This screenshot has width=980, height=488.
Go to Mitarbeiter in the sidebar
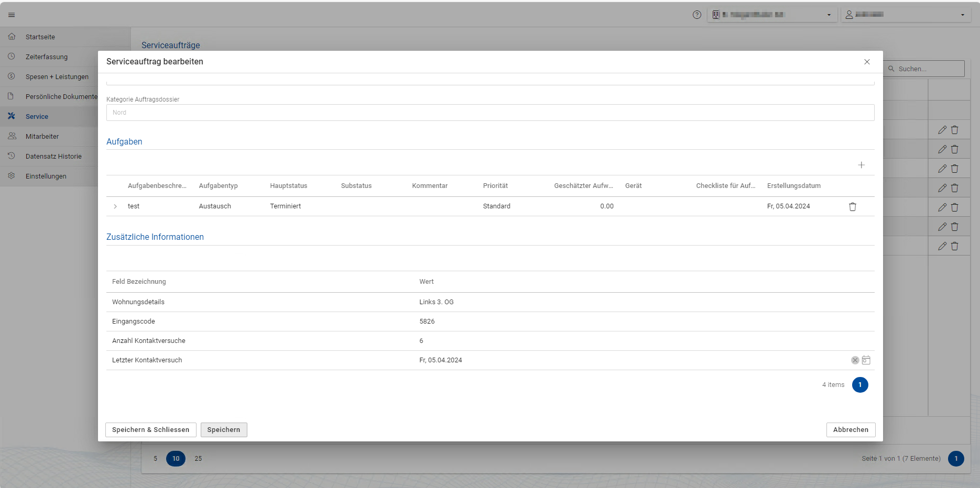(x=42, y=137)
